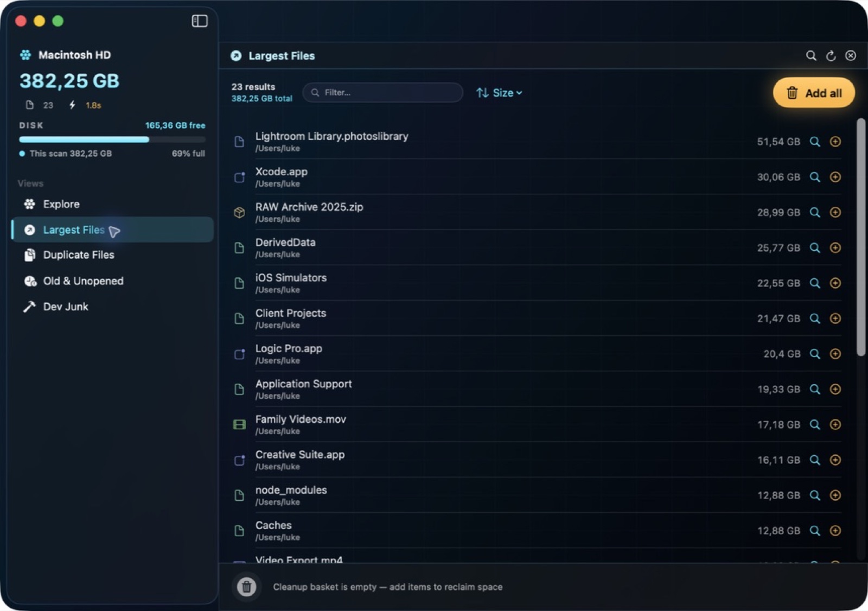Select the node_modules row name
The height and width of the screenshot is (611, 868).
tap(291, 490)
